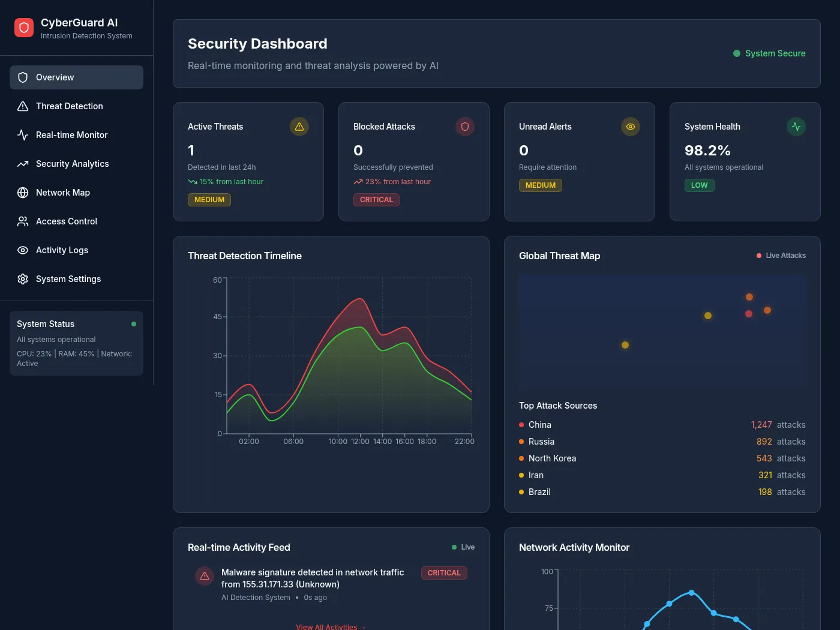The width and height of the screenshot is (840, 630).
Task: Click the peak data point on Network Activity chart
Action: pos(692,593)
